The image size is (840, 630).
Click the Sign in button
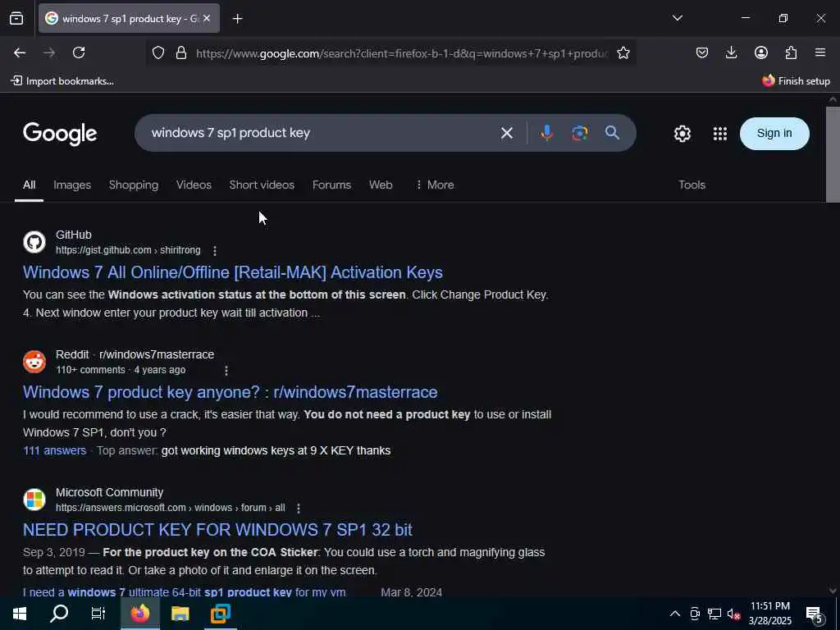[x=774, y=134]
